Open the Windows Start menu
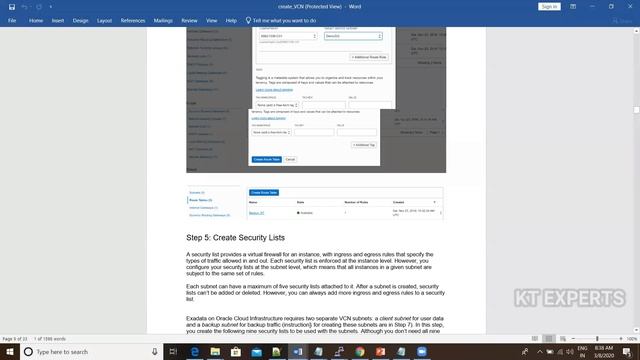The image size is (640, 360). pyautogui.click(x=10, y=351)
